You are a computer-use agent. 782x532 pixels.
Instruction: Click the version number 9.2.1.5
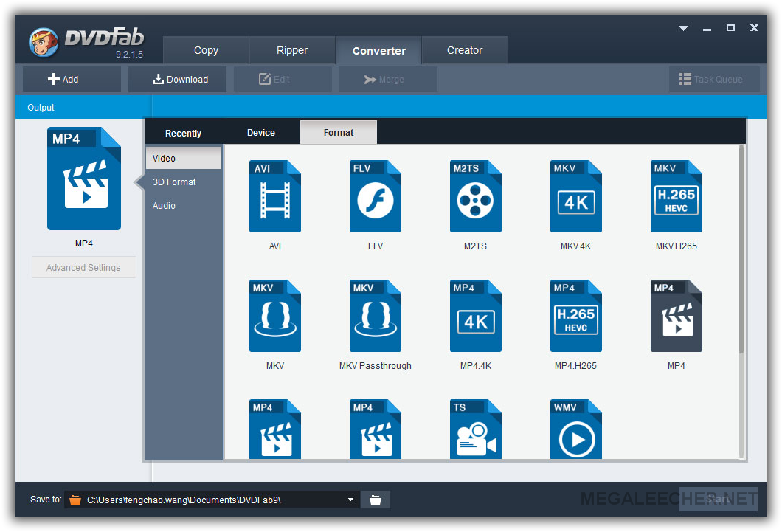click(x=129, y=55)
